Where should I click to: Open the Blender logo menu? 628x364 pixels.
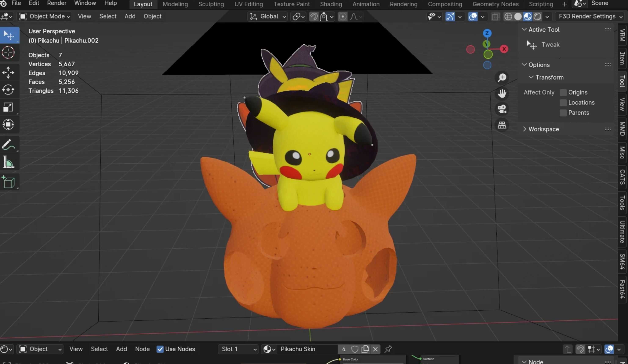pos(3,3)
